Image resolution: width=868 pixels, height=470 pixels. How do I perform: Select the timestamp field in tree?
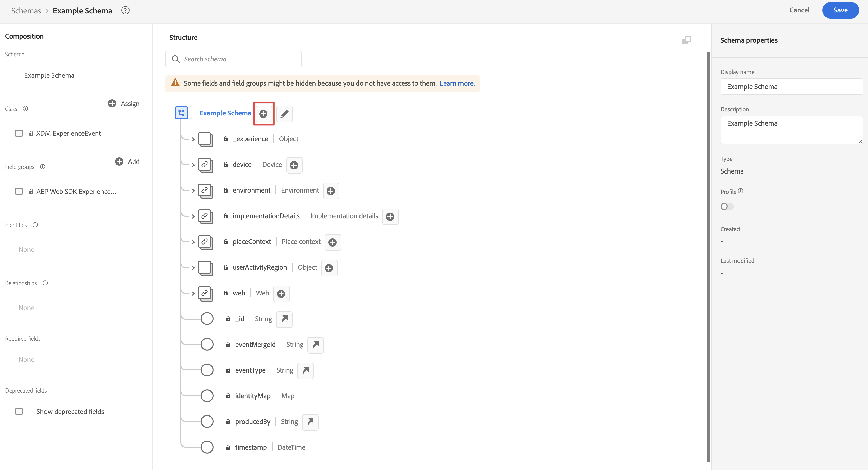point(251,447)
